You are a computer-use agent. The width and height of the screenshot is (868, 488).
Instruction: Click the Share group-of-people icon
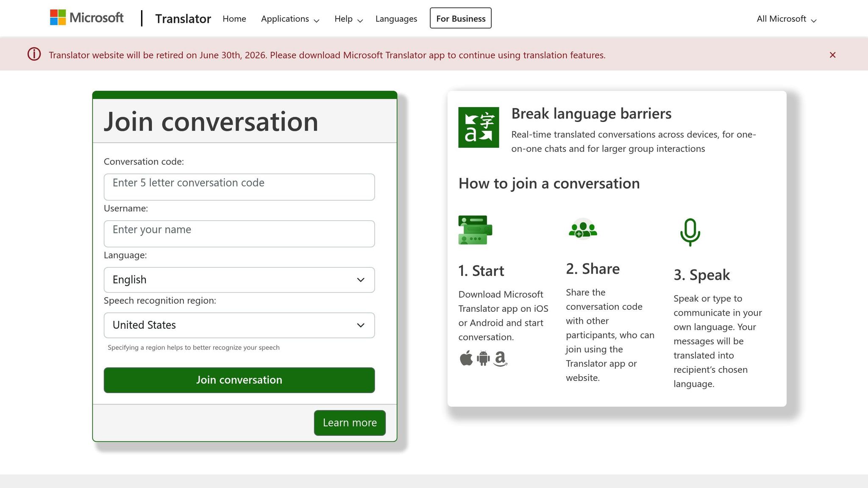pyautogui.click(x=582, y=229)
